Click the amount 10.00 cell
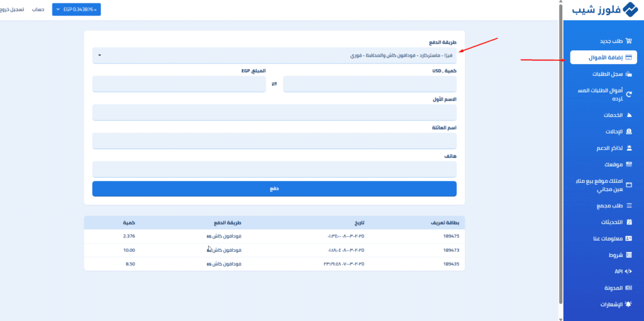Screen dimensions: 644x321 click(129, 251)
